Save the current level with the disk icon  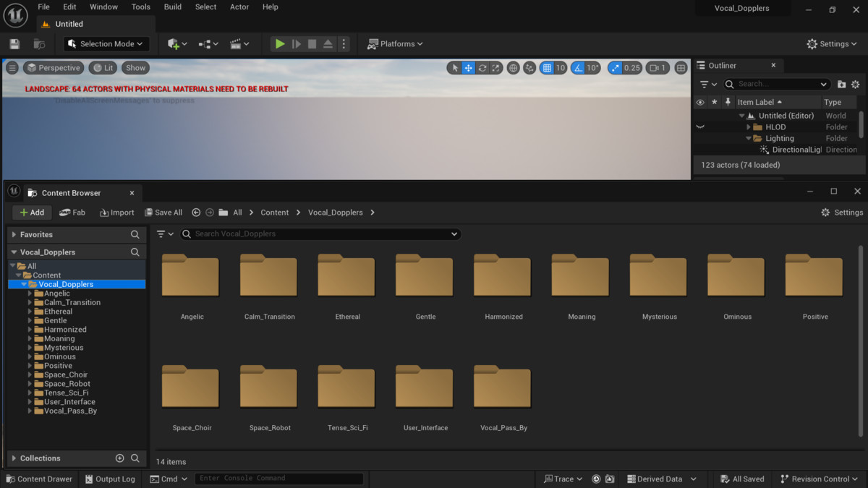(14, 44)
